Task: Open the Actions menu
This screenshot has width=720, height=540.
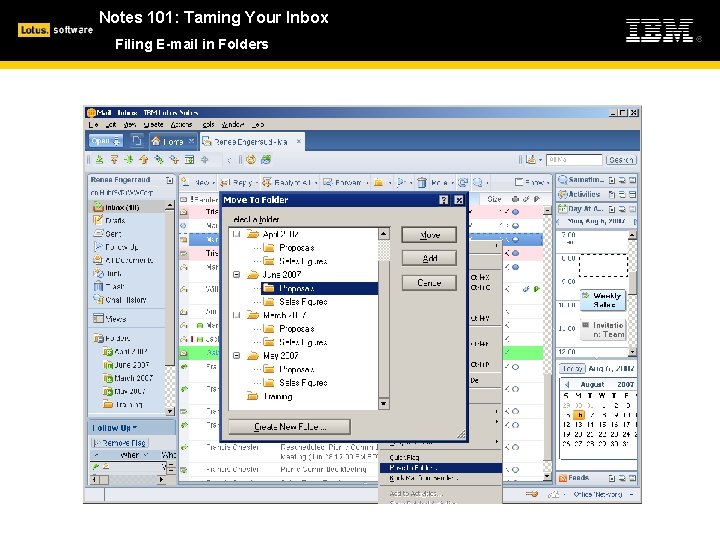Action: point(181,124)
